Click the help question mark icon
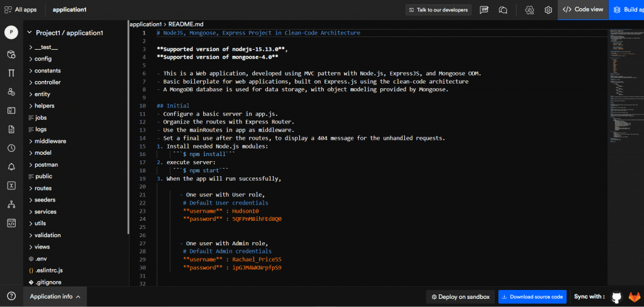The height and width of the screenshot is (307, 644). (x=11, y=296)
